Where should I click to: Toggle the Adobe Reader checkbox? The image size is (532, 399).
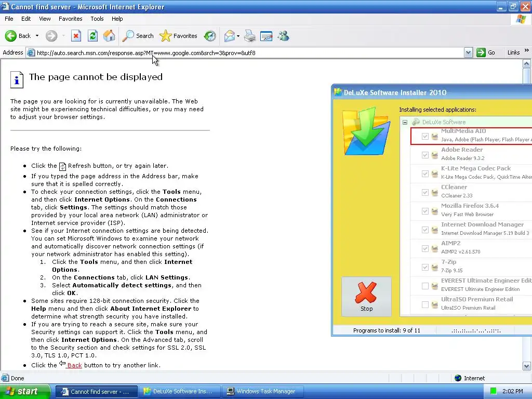[425, 155]
